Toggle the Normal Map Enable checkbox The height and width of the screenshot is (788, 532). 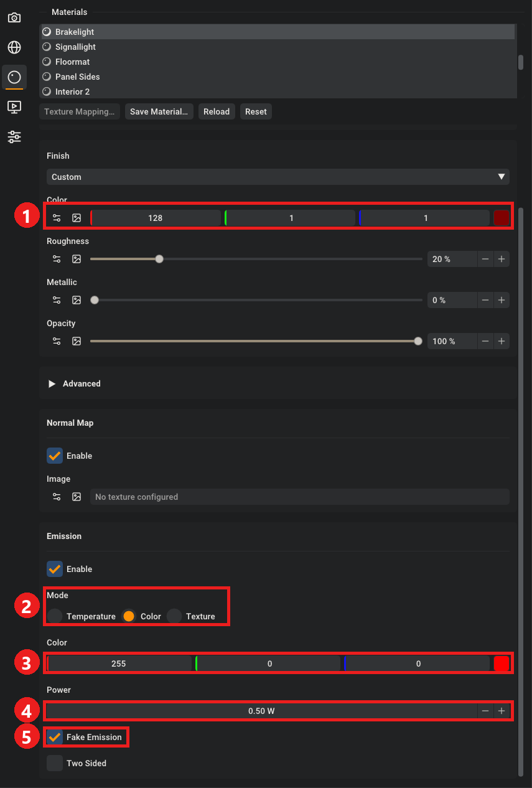pos(55,456)
